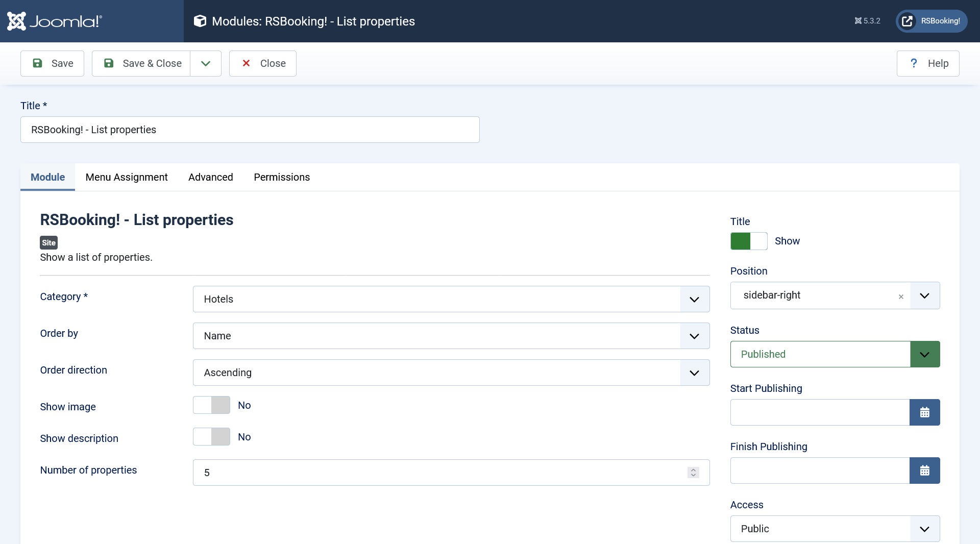This screenshot has width=980, height=544.
Task: Open the Category dropdown showing Hotels
Action: tap(451, 299)
